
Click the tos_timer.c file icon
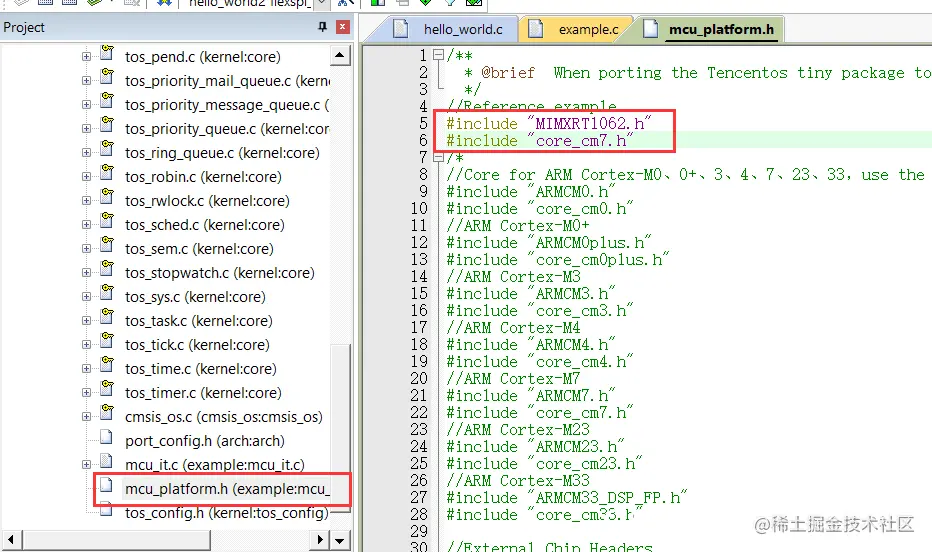[107, 389]
